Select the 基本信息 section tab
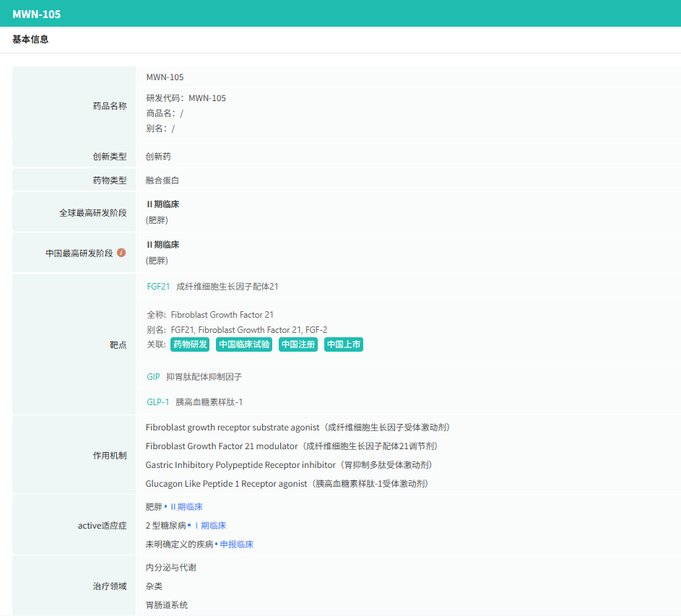 coord(30,39)
